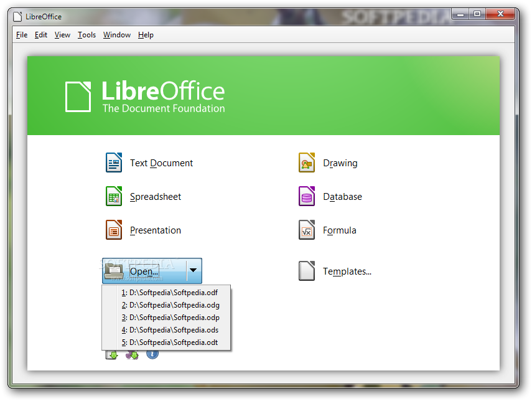
Task: Open the Tools menu
Action: (86, 35)
